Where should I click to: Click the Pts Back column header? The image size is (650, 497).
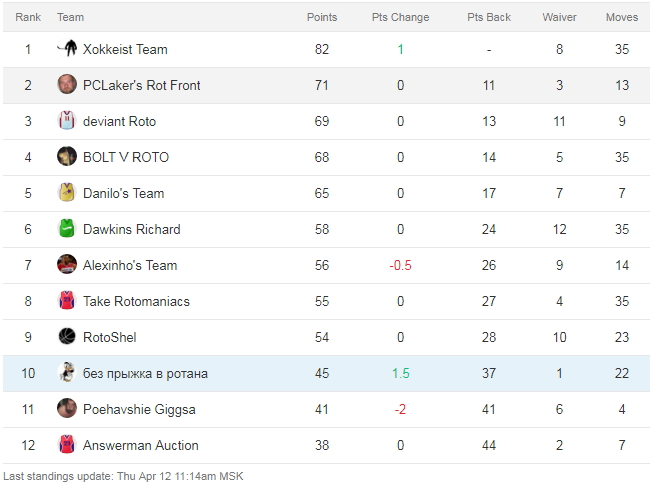coord(489,17)
